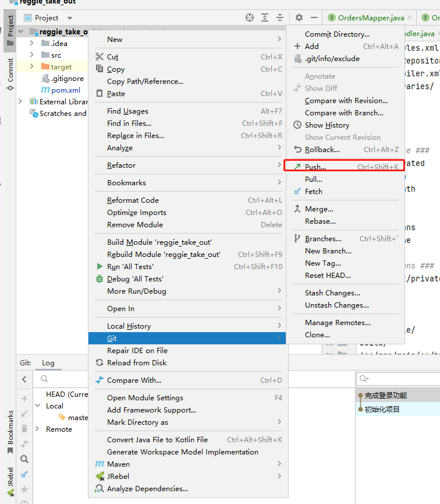The image size is (440, 504).
Task: Select .gitignore file in project tree
Action: pyautogui.click(x=63, y=79)
